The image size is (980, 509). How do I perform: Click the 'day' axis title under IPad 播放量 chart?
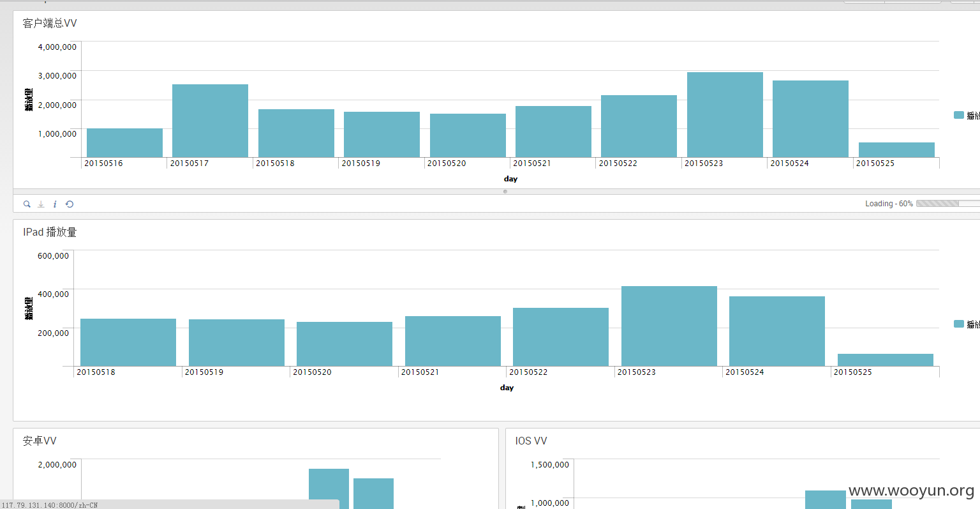(x=507, y=388)
